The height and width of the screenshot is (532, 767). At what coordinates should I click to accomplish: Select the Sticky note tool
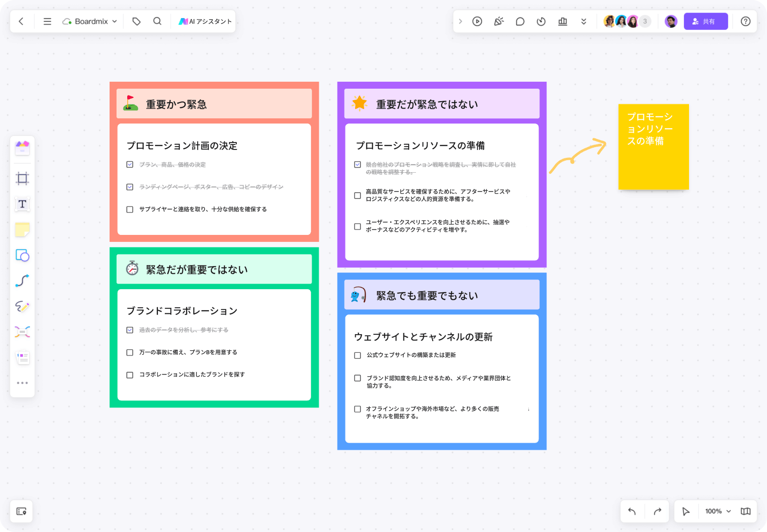(x=22, y=230)
